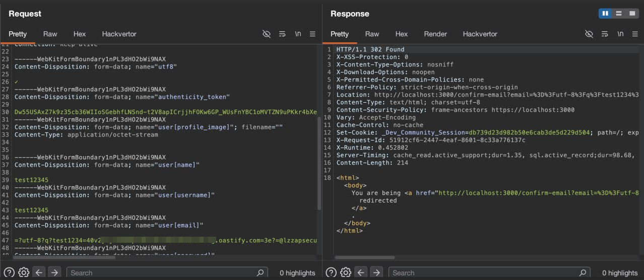Open Request panel hamburger options menu
The image size is (644, 280).
(312, 34)
